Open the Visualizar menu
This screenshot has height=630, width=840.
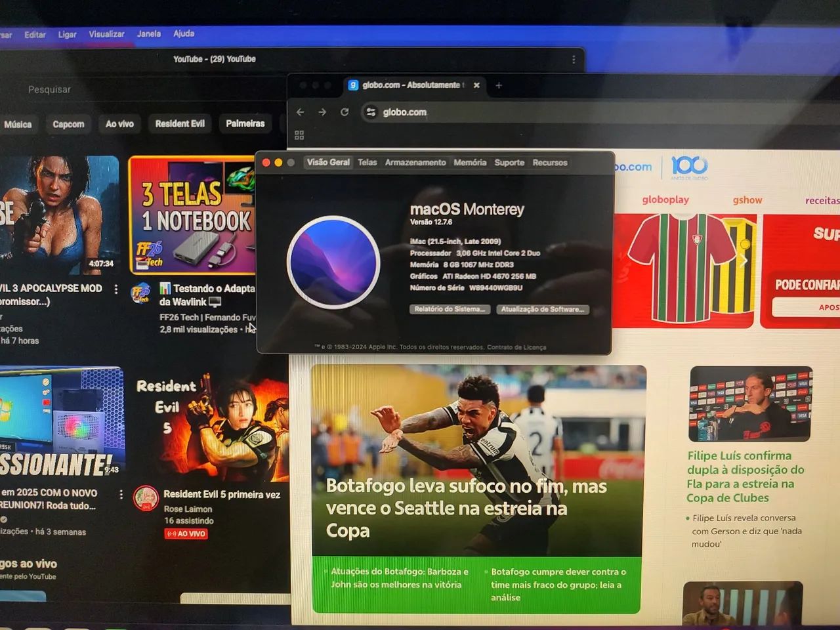tap(106, 34)
